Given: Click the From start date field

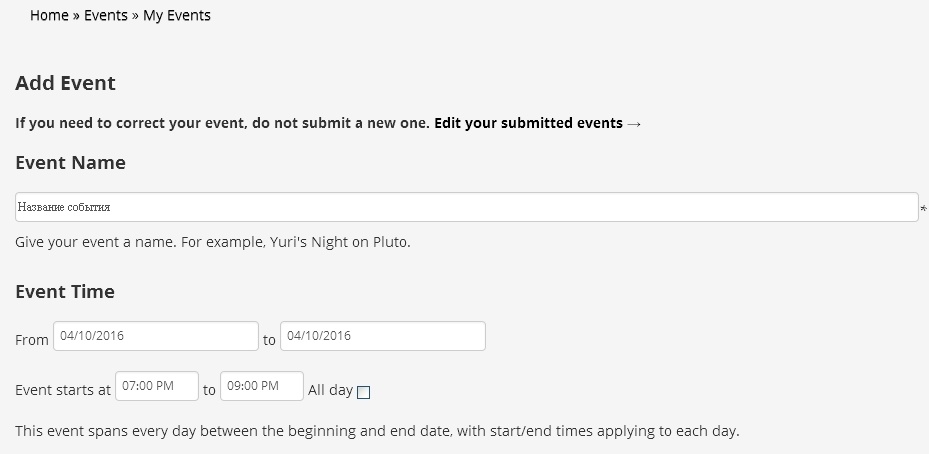Looking at the screenshot, I should point(158,336).
